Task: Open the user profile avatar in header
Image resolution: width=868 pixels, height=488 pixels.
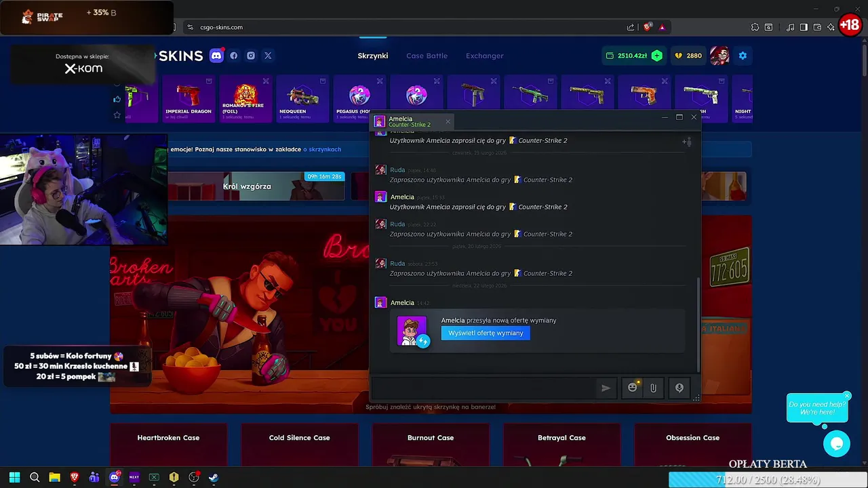Action: 719,56
